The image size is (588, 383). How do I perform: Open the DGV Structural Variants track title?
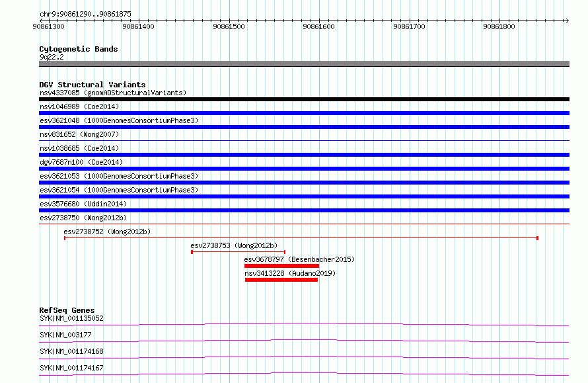point(92,85)
